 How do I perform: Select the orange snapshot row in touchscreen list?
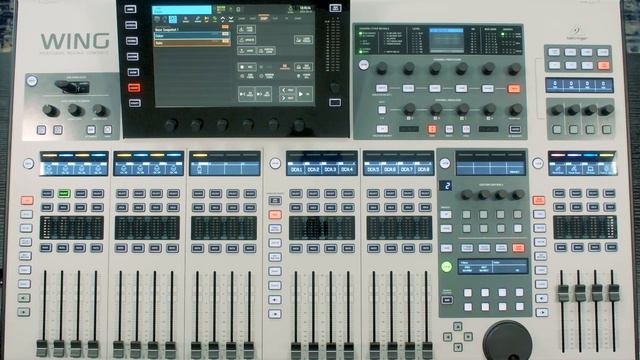191,42
